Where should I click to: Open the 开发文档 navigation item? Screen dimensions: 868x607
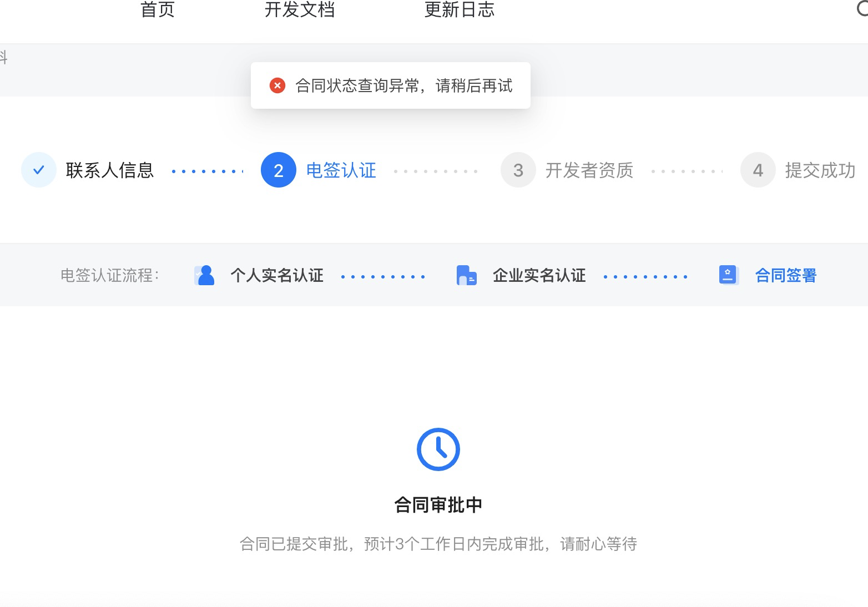300,9
